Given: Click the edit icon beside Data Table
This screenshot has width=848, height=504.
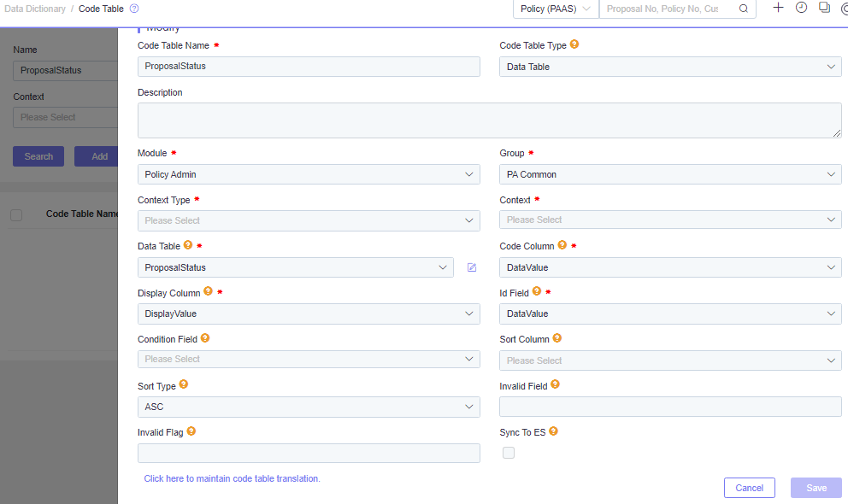Looking at the screenshot, I should coord(472,267).
